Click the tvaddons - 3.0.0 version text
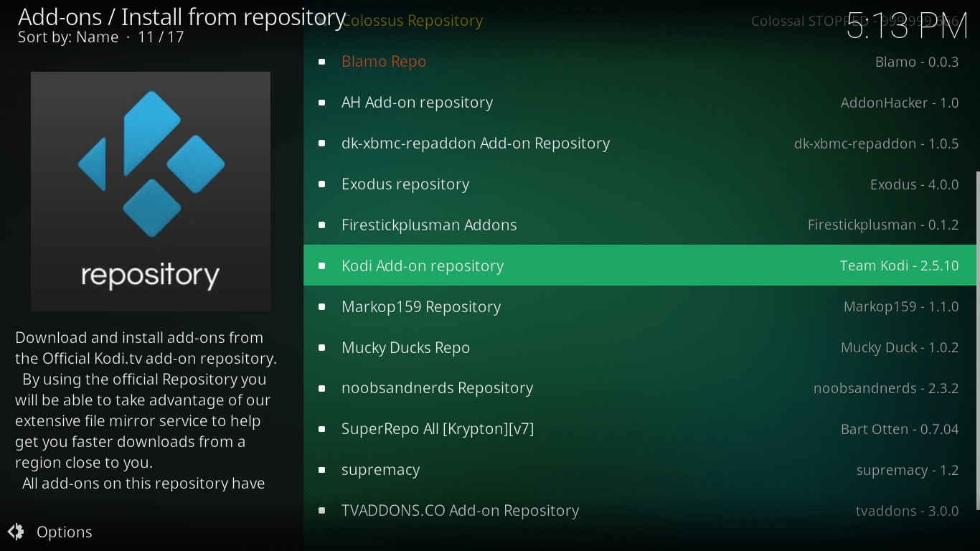This screenshot has width=980, height=551. click(908, 511)
